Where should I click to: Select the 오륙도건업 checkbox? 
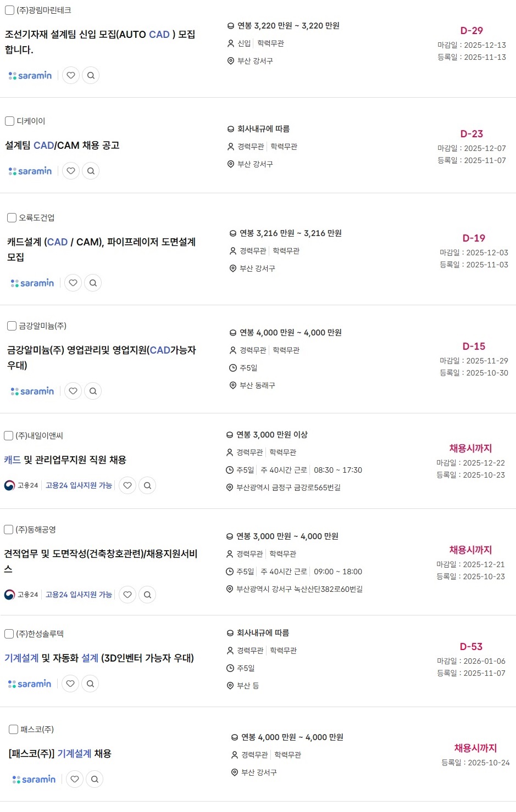click(12, 217)
